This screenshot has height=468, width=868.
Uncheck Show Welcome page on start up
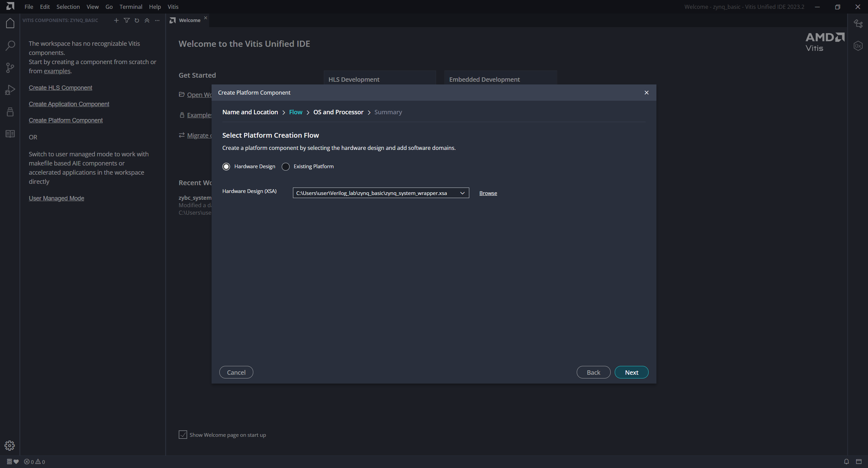tap(183, 435)
